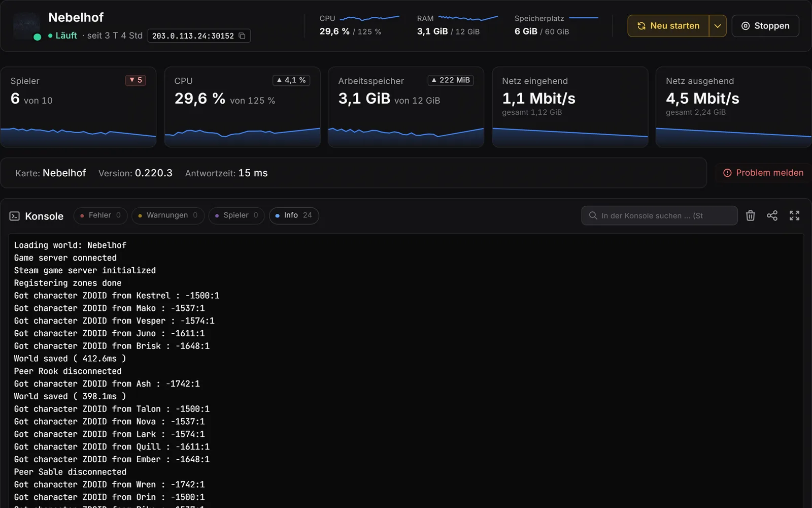
Task: Click the CPU change badge 4,1 %
Action: coord(291,80)
